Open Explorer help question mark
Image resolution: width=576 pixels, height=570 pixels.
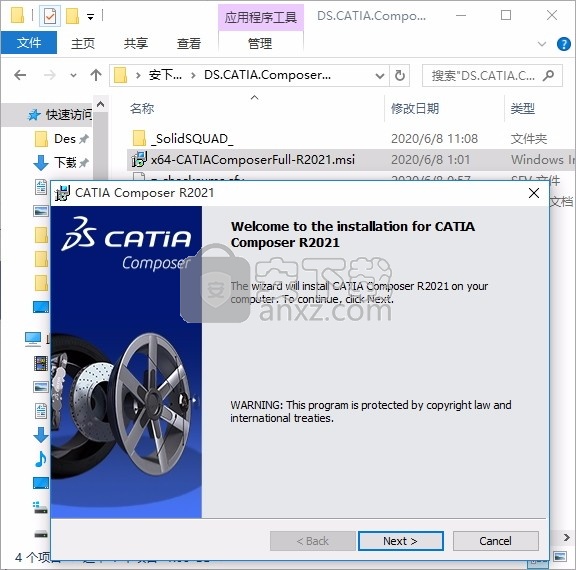[x=564, y=44]
